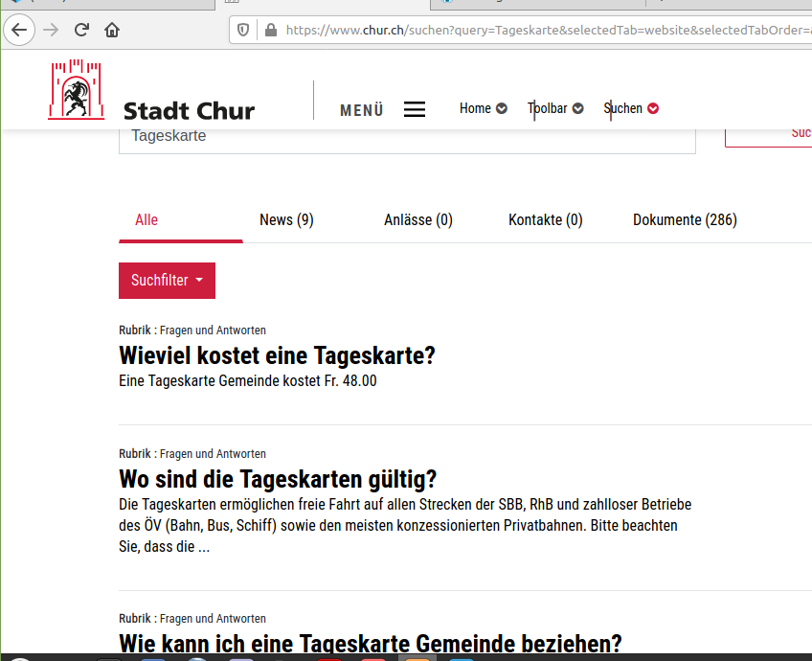Click the Stadt Chur title text

(x=189, y=111)
